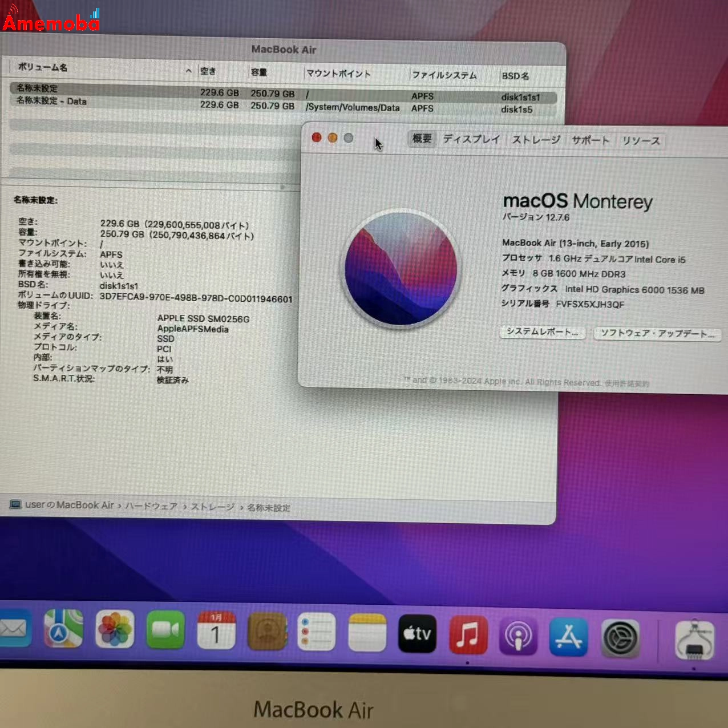Click S.M.A.R.T. status 検証済み value
The image size is (728, 728).
click(x=173, y=380)
